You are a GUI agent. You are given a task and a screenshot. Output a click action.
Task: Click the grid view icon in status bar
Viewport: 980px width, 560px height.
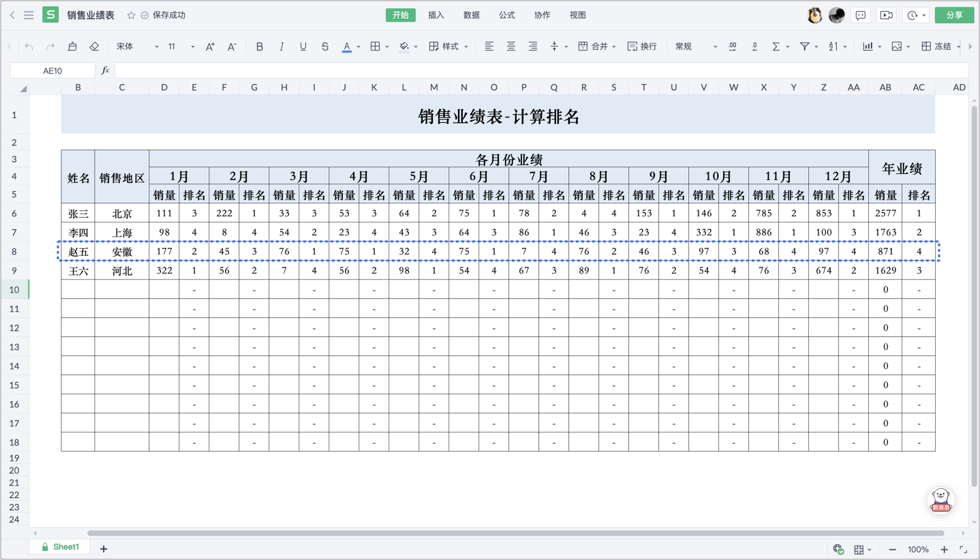pyautogui.click(x=859, y=549)
